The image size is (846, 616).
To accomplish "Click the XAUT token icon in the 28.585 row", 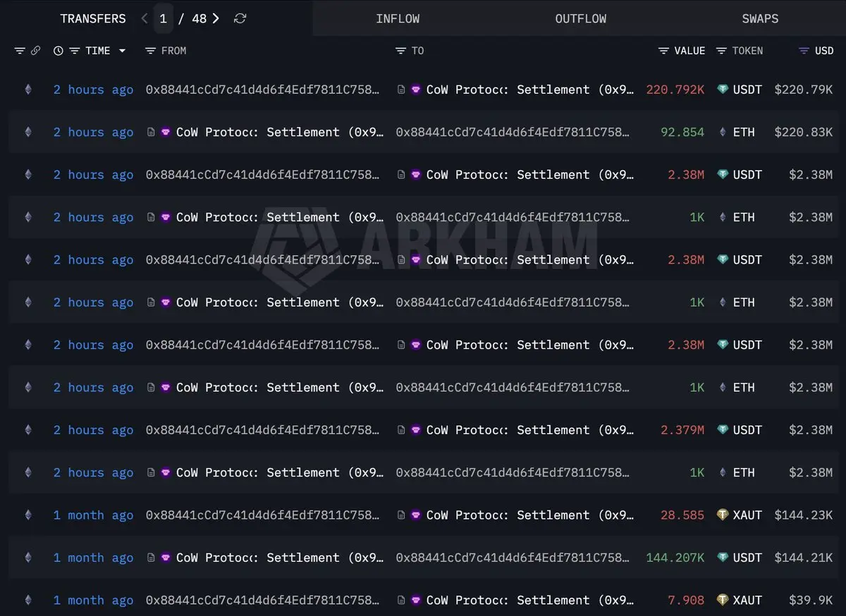I will click(x=722, y=515).
